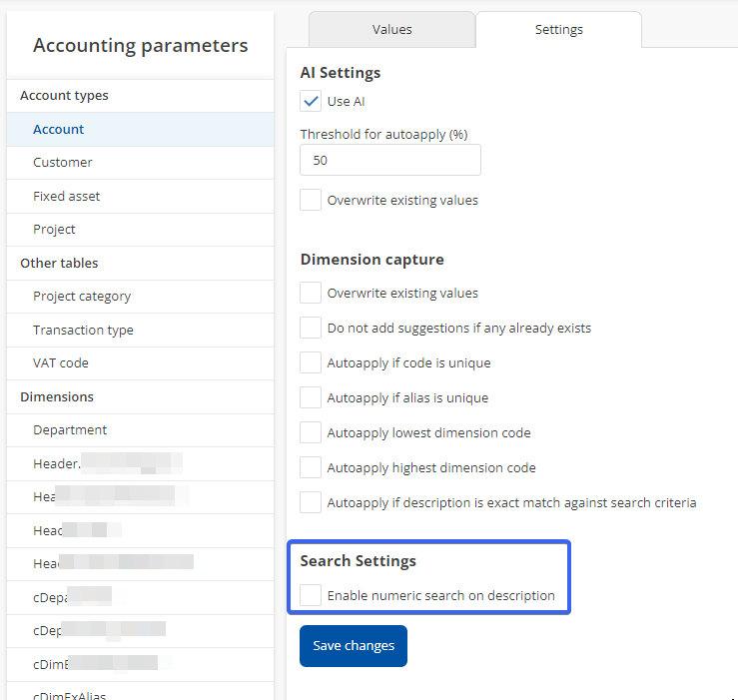738x700 pixels.
Task: Click the Threshold for autoapply field
Action: coord(390,160)
